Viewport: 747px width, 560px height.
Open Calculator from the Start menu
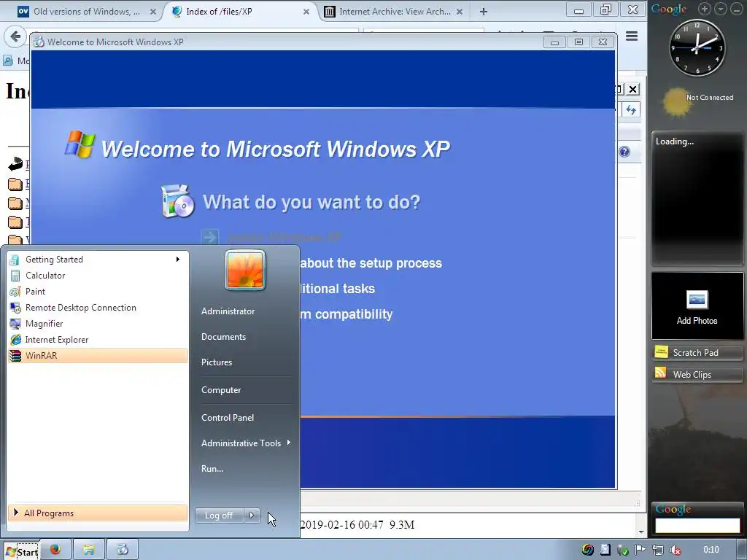pos(97,275)
